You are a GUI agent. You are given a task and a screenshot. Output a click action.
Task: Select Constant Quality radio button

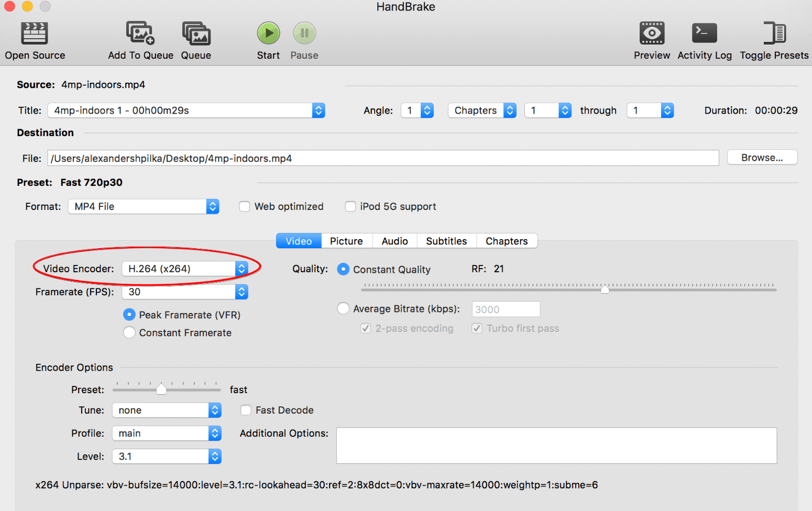[343, 269]
